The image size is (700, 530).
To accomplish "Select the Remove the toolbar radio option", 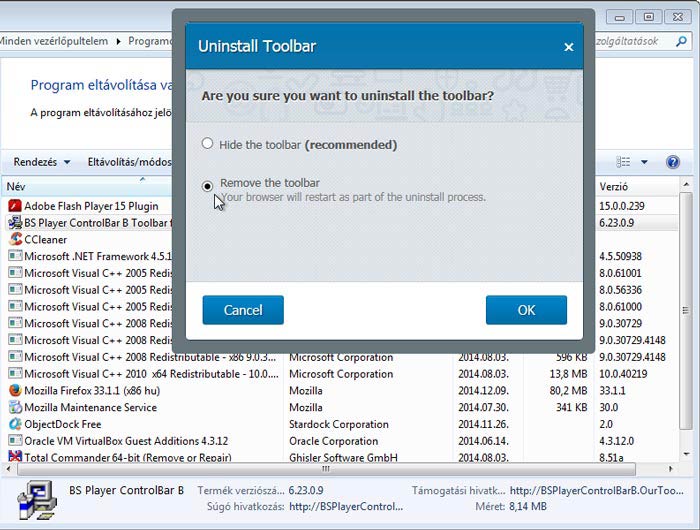I will [x=208, y=185].
